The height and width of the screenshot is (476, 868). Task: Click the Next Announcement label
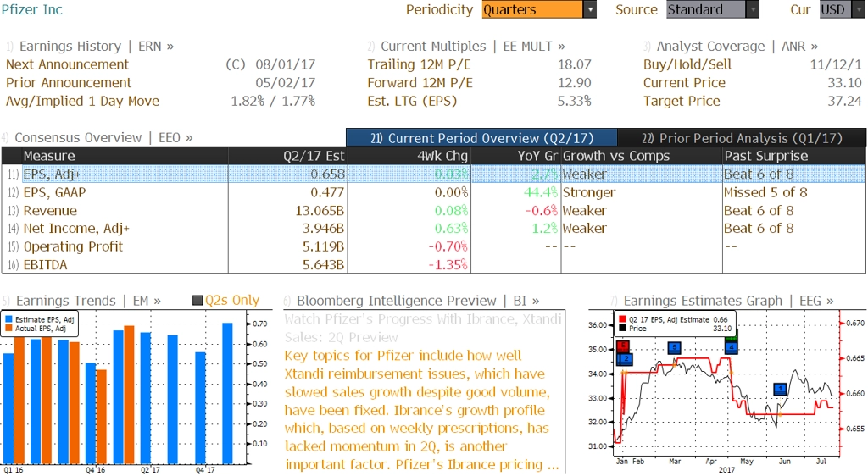point(67,64)
